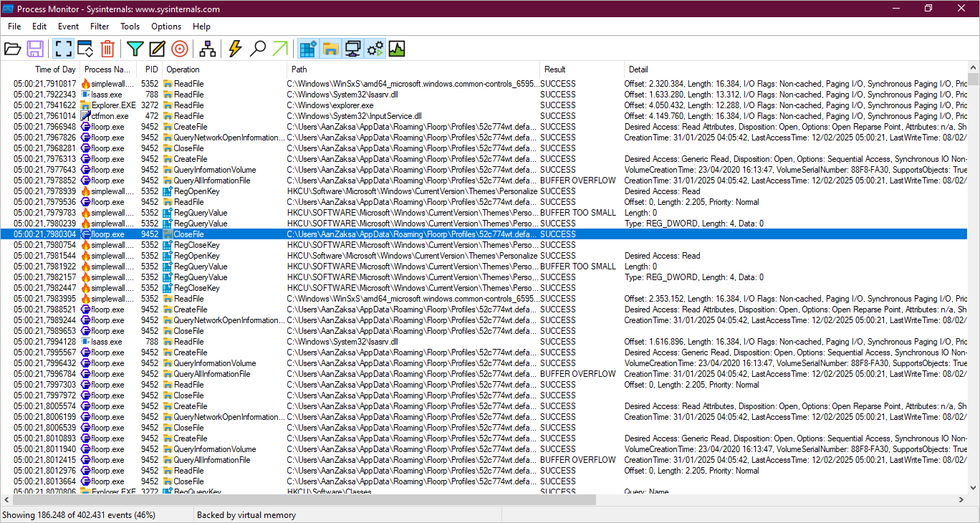980x523 pixels.
Task: Open the Edit menu
Action: (39, 27)
